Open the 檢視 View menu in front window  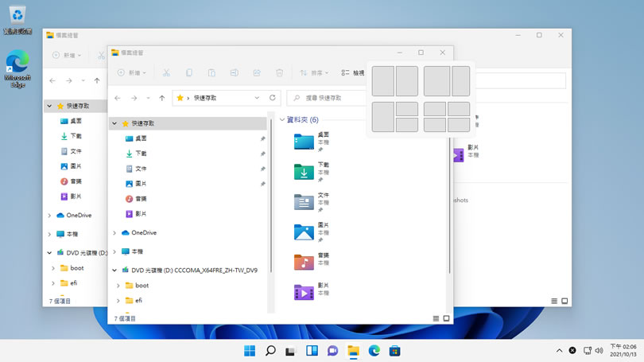pyautogui.click(x=353, y=72)
